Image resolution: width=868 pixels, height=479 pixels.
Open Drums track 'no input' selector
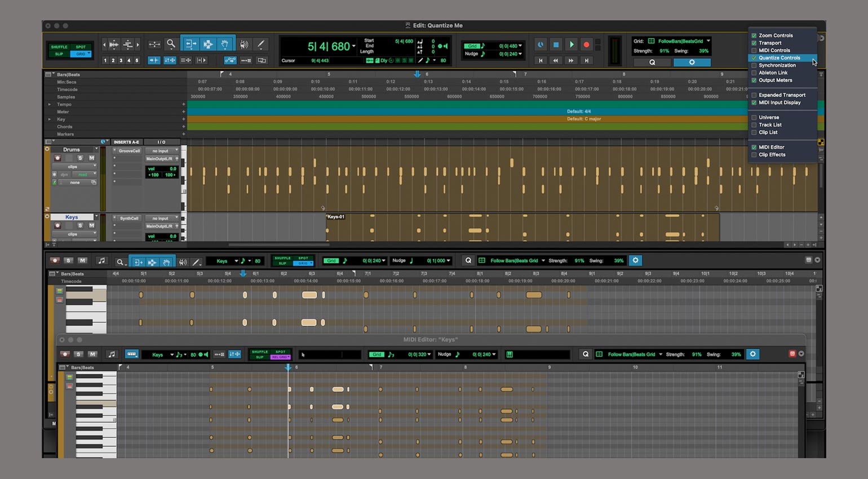(x=162, y=151)
